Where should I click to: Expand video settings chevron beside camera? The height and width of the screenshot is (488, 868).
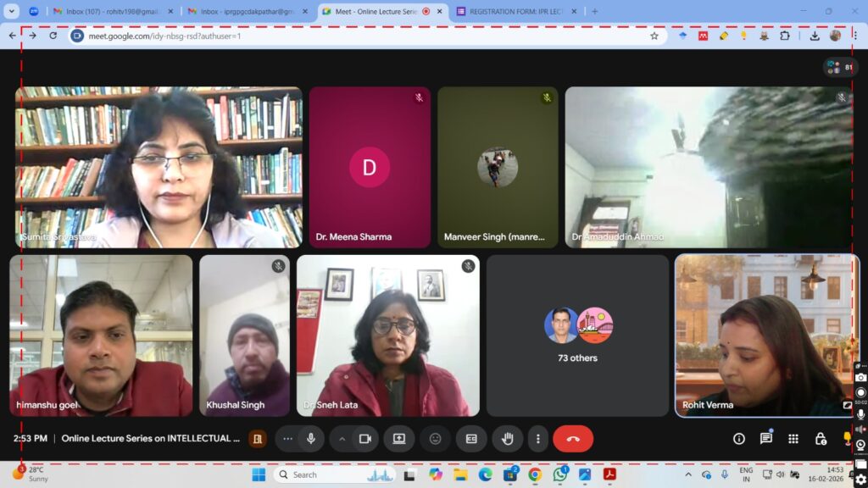point(342,439)
